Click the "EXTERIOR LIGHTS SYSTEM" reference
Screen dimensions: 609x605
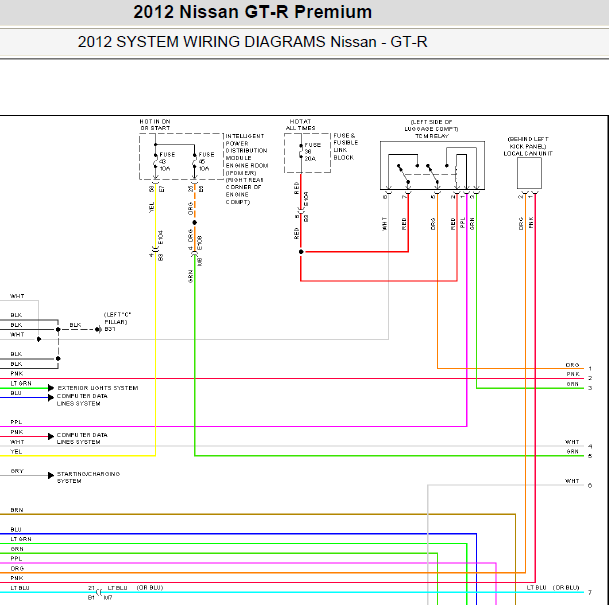[98, 388]
